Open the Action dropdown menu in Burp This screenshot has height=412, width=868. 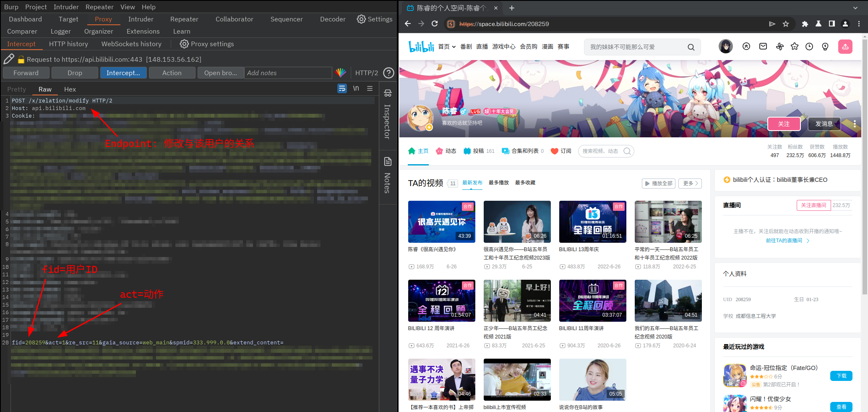pyautogui.click(x=172, y=73)
